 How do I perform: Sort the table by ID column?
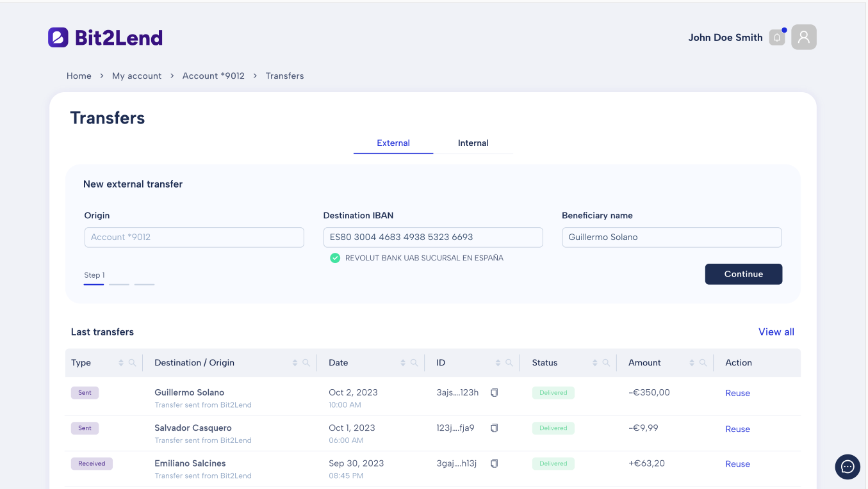[498, 363]
